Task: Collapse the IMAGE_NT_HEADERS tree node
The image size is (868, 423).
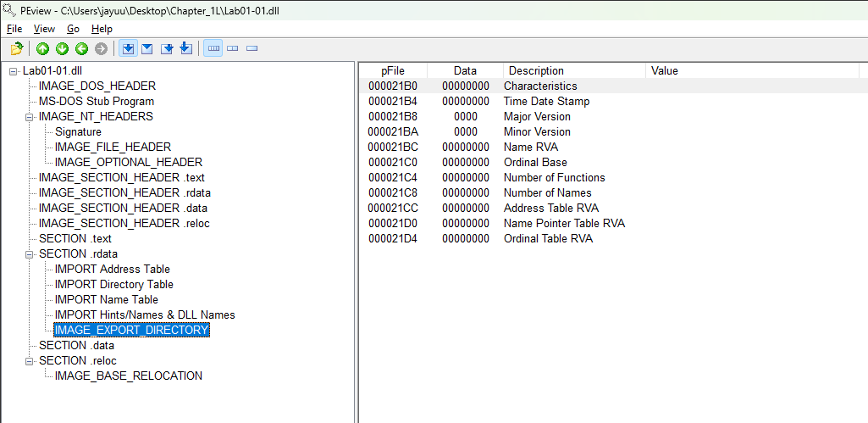Action: tap(30, 117)
